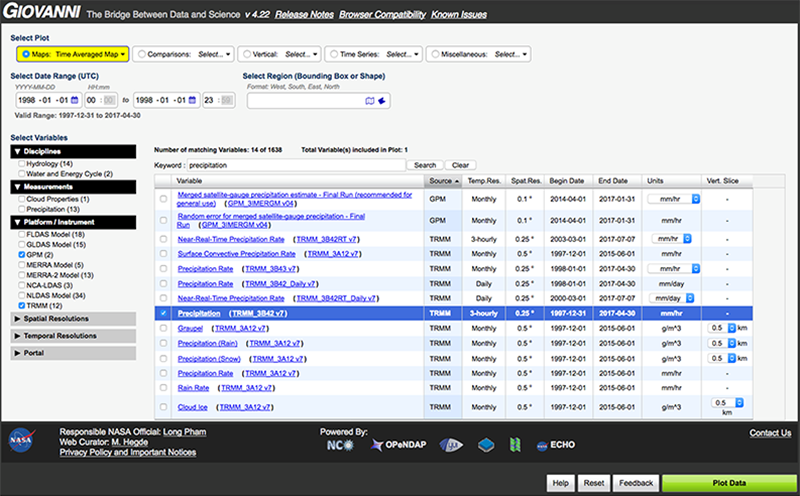Expand the Portal panel
Image resolution: width=800 pixels, height=496 pixels.
pos(73,353)
